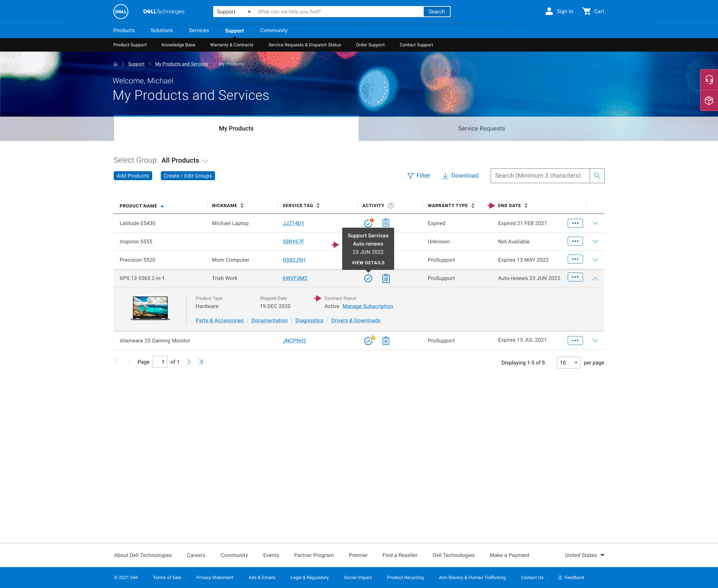Sort by Service Tag column arrows
This screenshot has height=588, width=718.
[318, 206]
